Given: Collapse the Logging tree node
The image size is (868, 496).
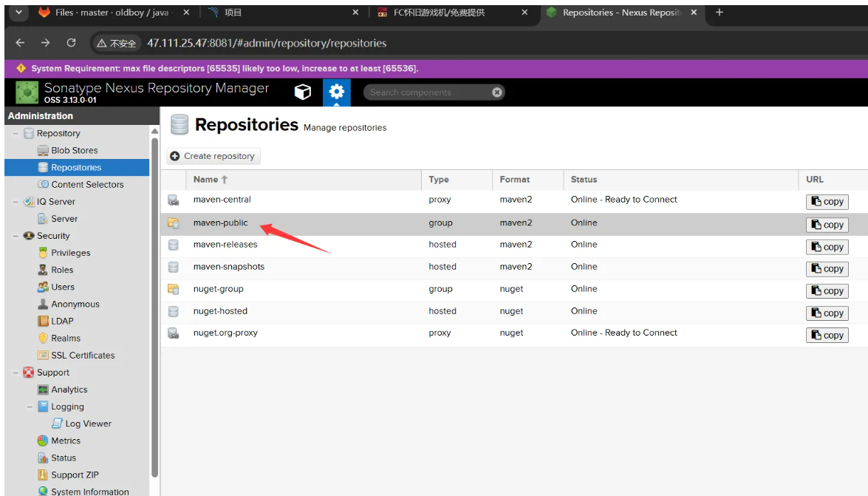Looking at the screenshot, I should point(30,407).
